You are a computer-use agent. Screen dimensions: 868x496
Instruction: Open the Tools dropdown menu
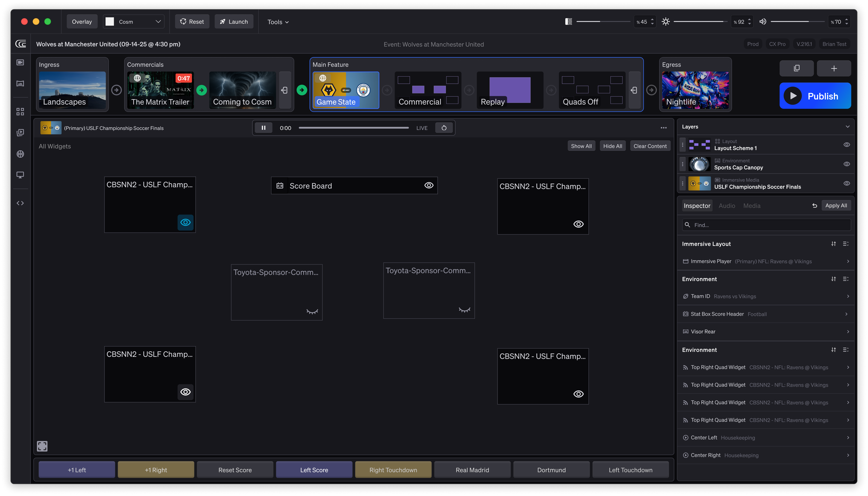tap(278, 22)
